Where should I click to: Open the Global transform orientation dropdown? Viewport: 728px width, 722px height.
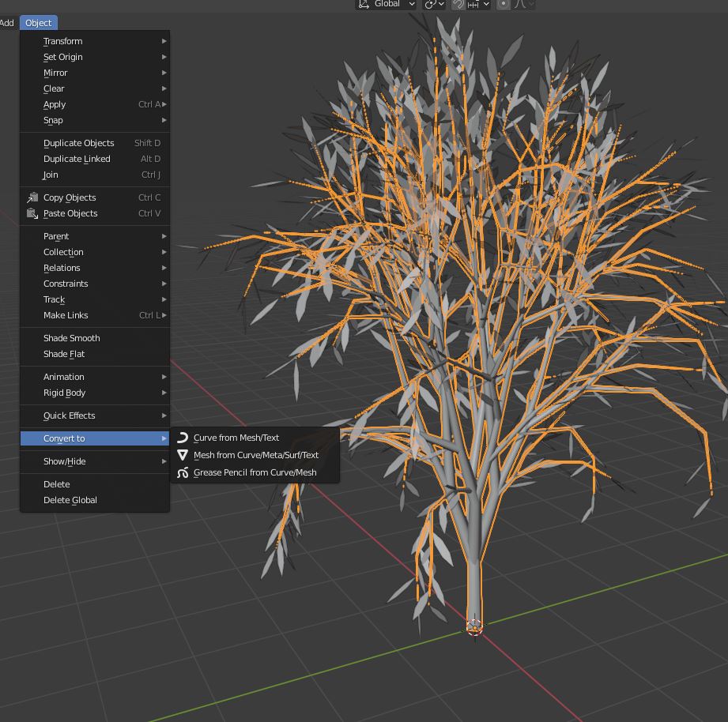387,4
